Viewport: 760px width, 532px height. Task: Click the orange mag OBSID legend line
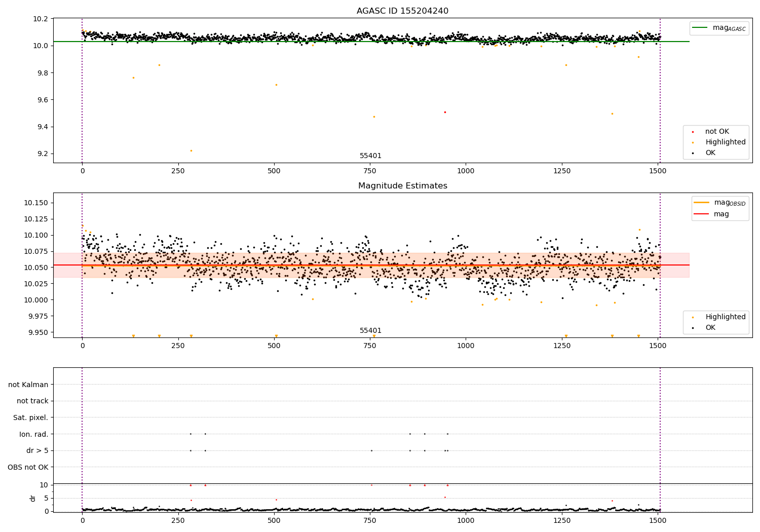pyautogui.click(x=701, y=203)
